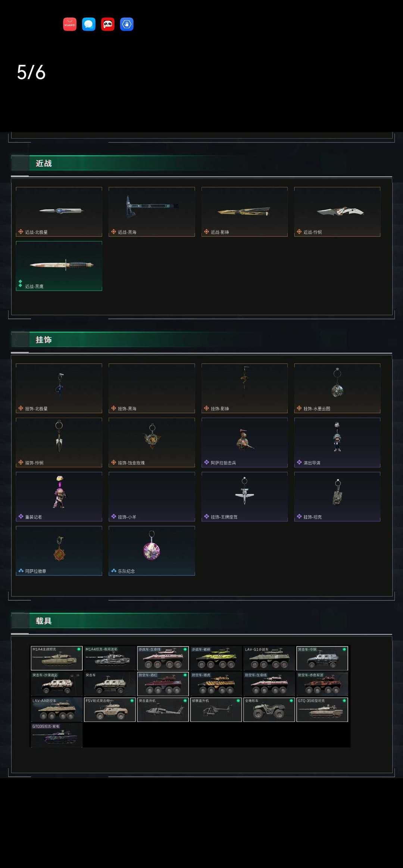The width and height of the screenshot is (403, 868).
Task: Open the red Huawei AppGallery icon
Action: [70, 24]
